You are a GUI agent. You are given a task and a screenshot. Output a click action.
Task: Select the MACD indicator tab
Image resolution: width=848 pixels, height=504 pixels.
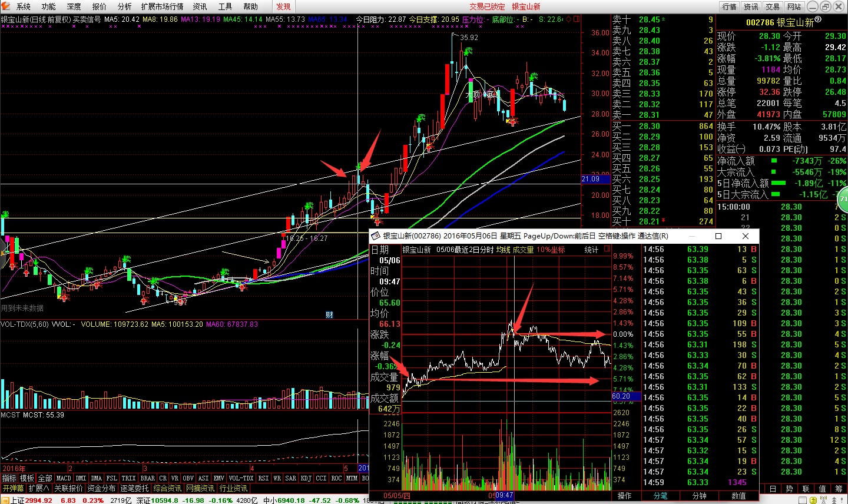click(64, 479)
